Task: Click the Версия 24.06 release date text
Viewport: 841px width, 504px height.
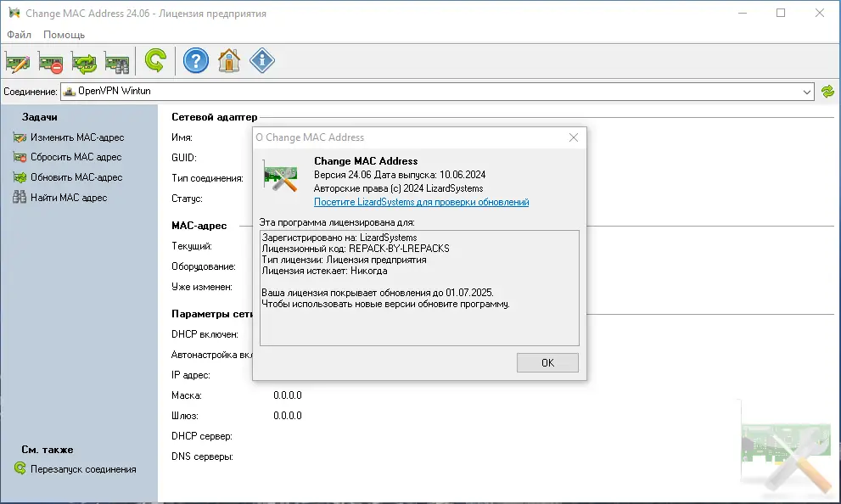Action: point(400,175)
